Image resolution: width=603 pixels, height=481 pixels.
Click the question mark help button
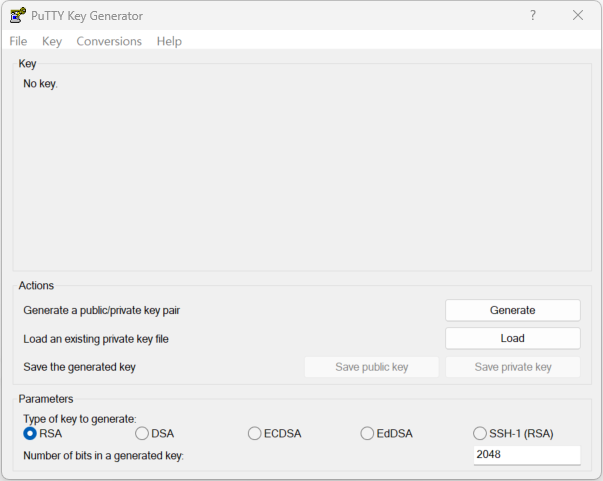pyautogui.click(x=533, y=15)
